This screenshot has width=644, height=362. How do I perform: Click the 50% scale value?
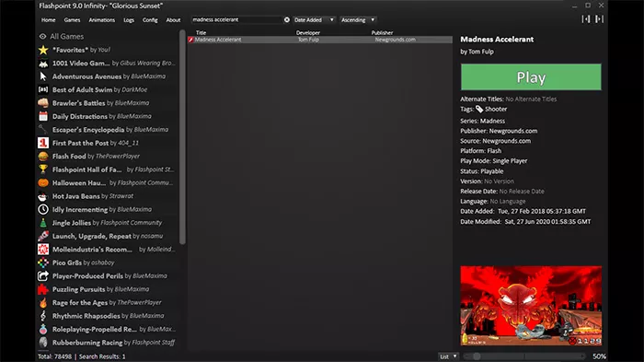point(599,356)
